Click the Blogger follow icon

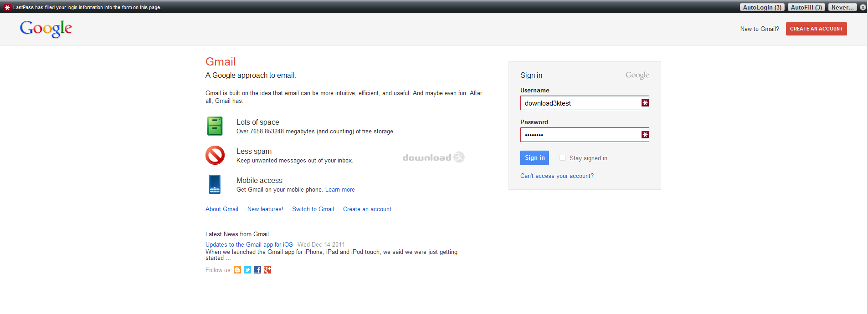point(237,270)
